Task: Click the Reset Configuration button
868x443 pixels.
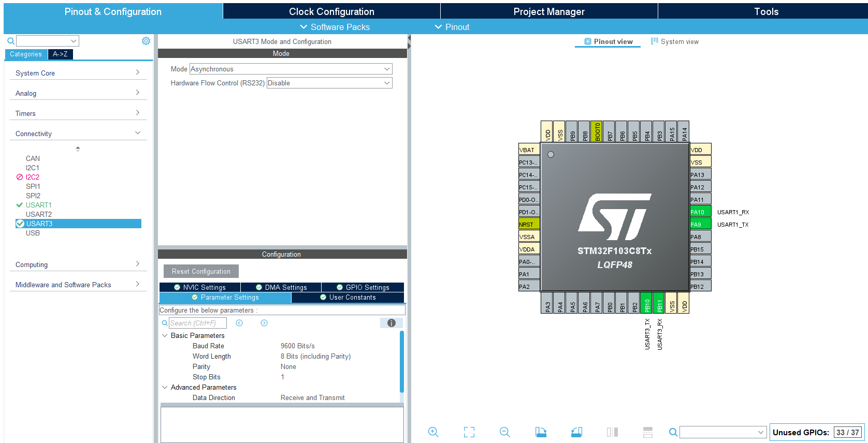Action: (x=201, y=271)
